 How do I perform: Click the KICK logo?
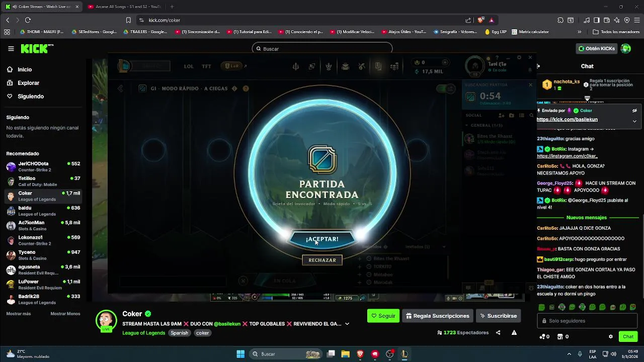37,49
